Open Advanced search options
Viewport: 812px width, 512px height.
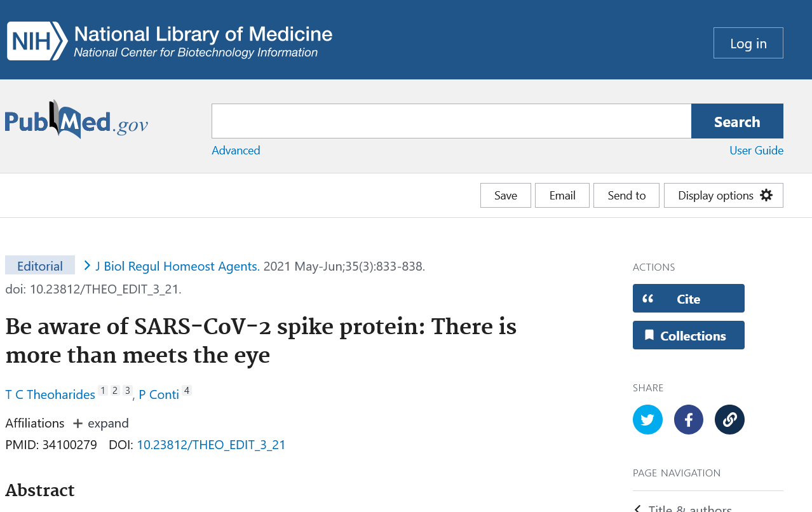[x=236, y=151]
